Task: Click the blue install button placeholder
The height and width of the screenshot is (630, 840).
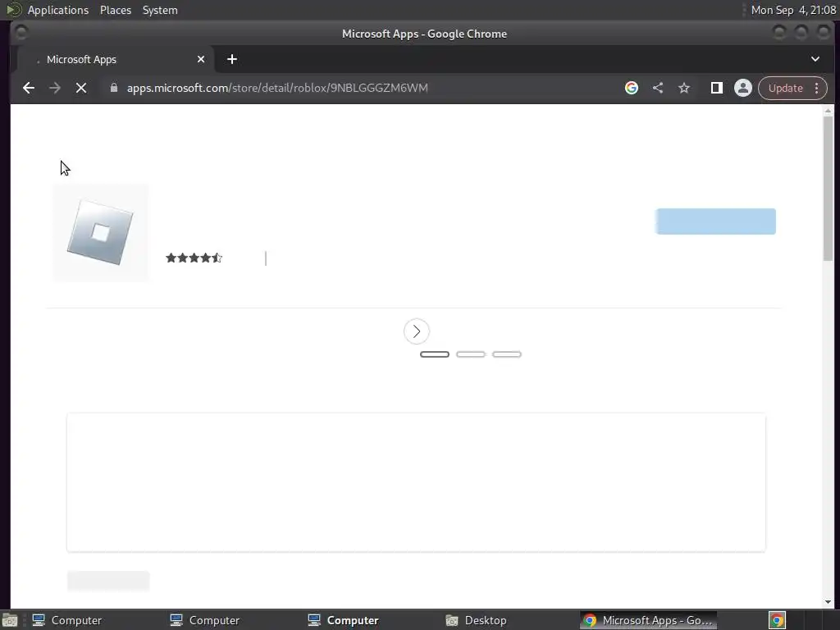Action: [715, 221]
